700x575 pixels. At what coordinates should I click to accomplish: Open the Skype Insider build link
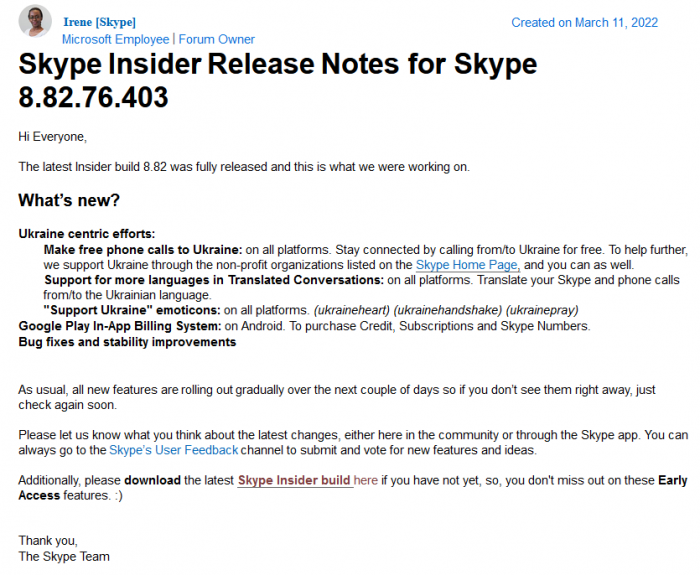[x=294, y=480]
